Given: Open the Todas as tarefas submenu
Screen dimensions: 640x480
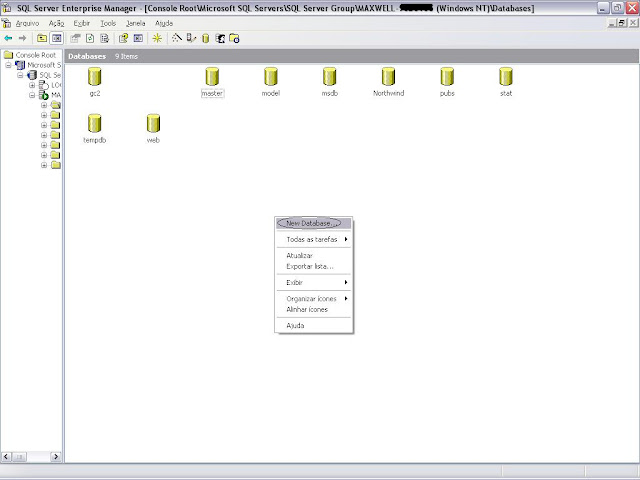Looking at the screenshot, I should pos(313,239).
